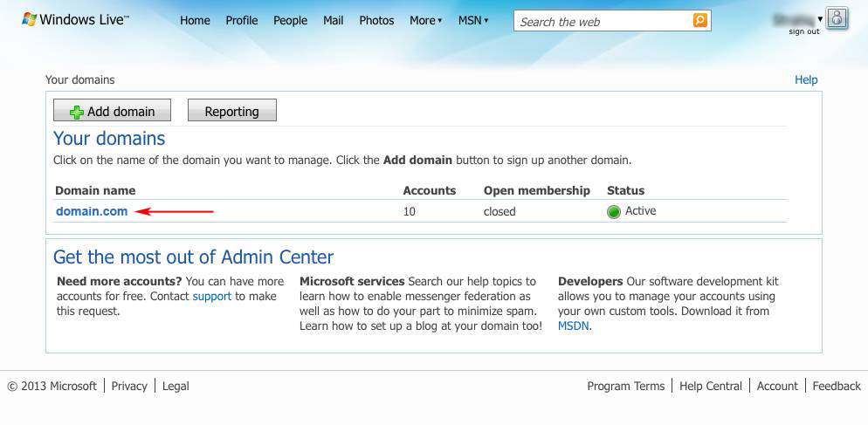The height and width of the screenshot is (425, 868).
Task: Select People in the navigation
Action: (x=290, y=20)
